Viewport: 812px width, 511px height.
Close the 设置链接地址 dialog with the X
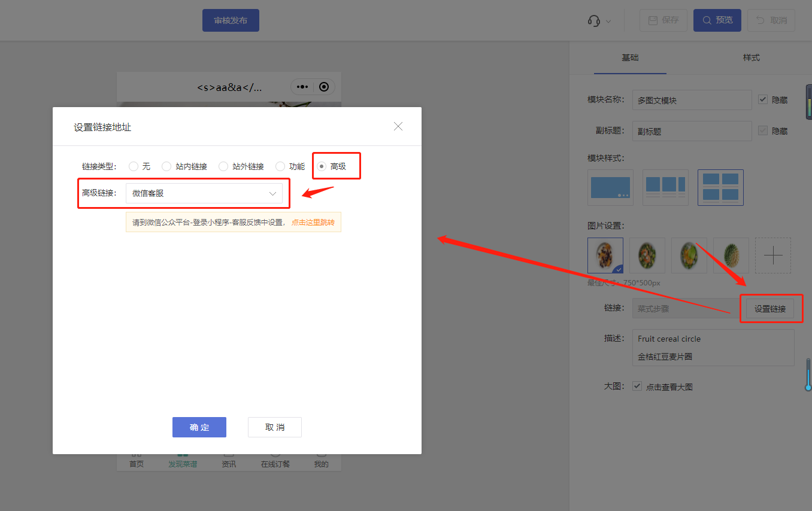tap(398, 126)
